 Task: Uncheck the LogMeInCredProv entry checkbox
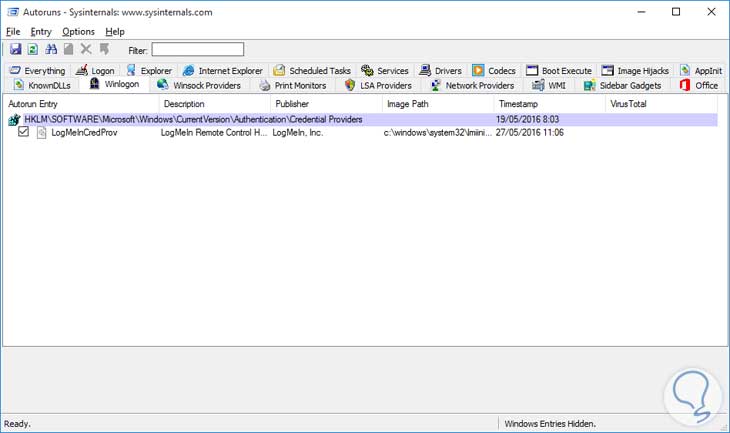[x=23, y=132]
